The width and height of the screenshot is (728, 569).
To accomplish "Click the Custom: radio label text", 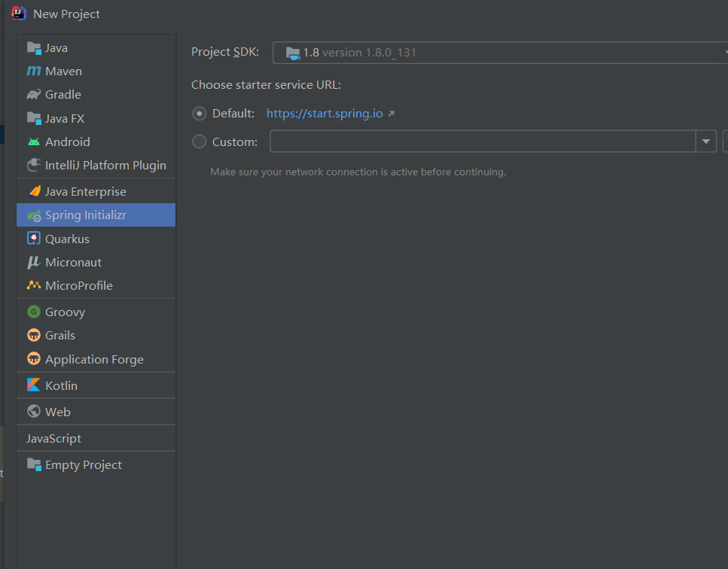I will pyautogui.click(x=234, y=142).
